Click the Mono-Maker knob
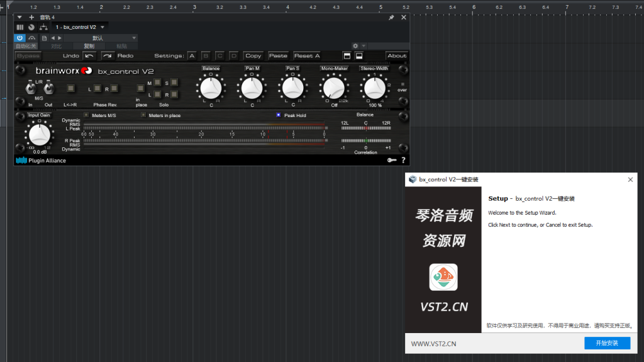The height and width of the screenshot is (362, 644). pos(334,88)
